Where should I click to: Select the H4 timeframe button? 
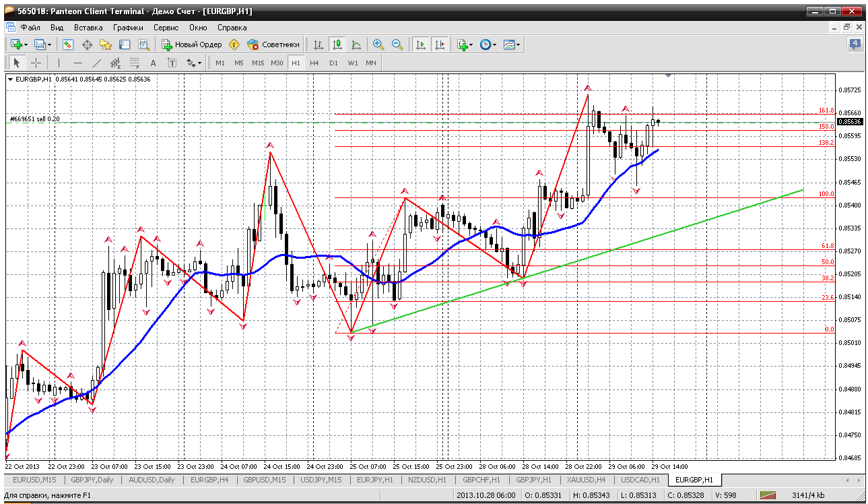coord(314,63)
